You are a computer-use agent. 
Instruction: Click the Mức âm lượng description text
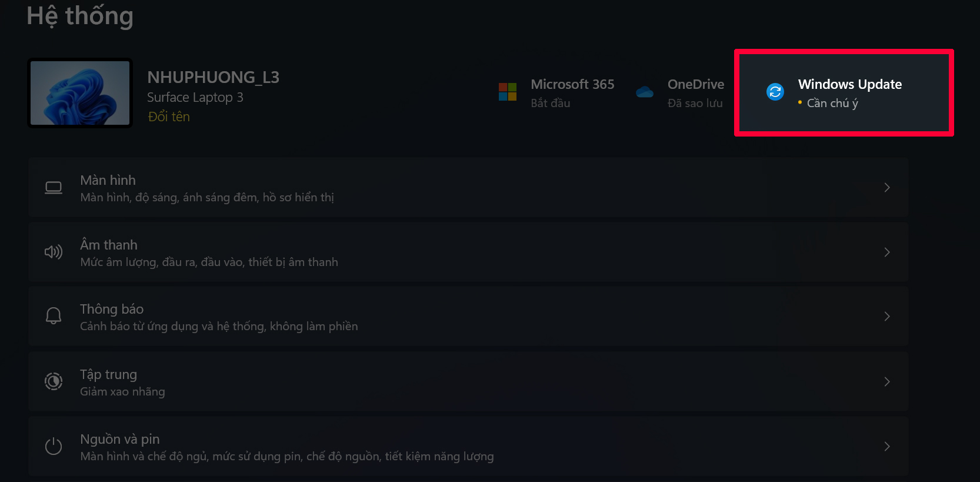click(x=209, y=262)
